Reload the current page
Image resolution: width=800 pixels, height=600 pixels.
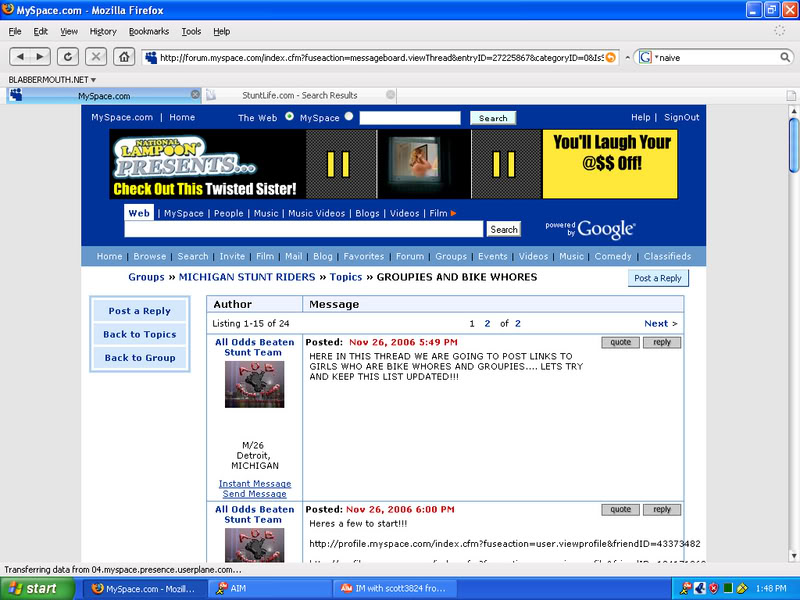[67, 57]
